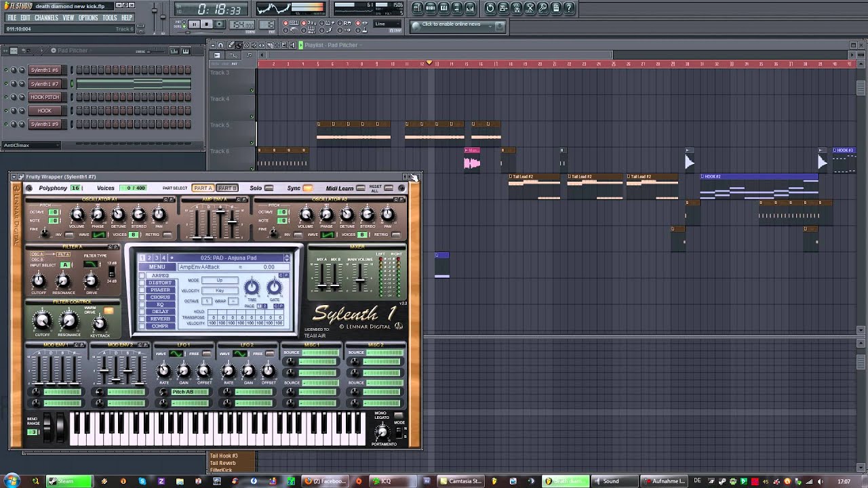Click to enable online news bar

[458, 25]
